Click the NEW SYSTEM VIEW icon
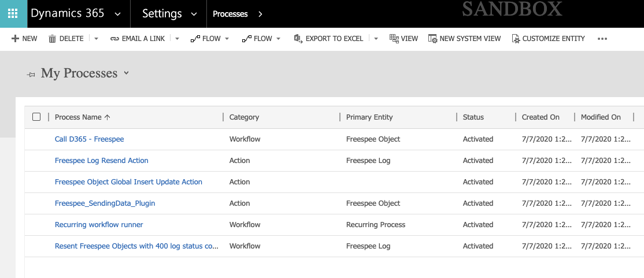 pyautogui.click(x=432, y=39)
